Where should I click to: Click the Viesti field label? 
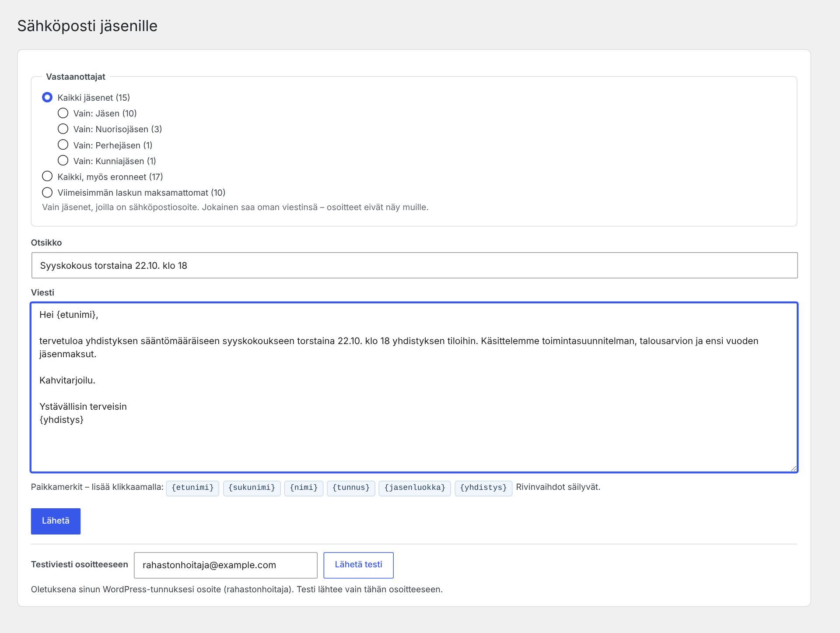(x=42, y=292)
